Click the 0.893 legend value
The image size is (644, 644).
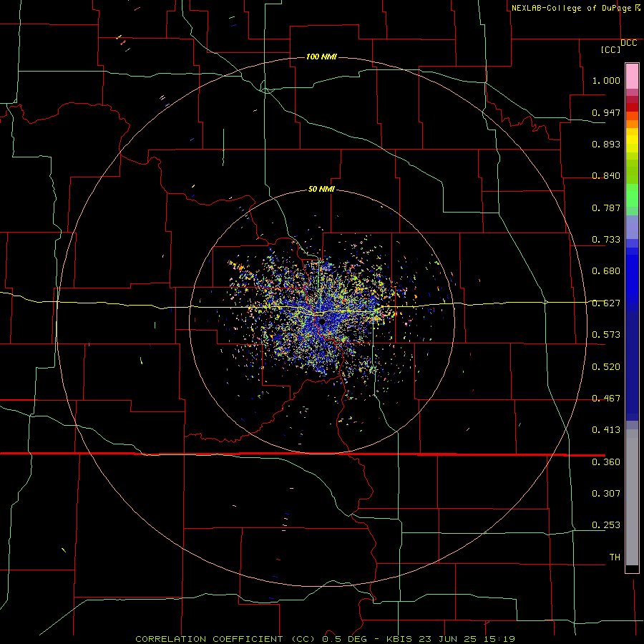tap(606, 144)
